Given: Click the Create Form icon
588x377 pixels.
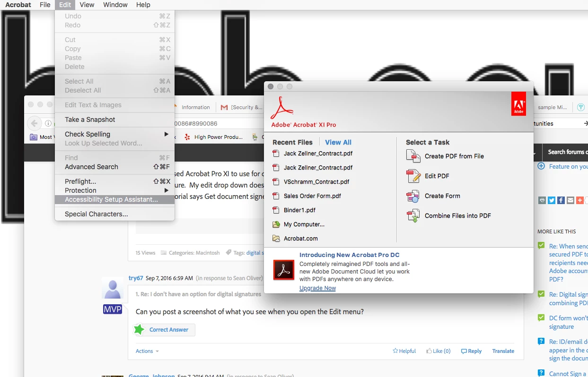Looking at the screenshot, I should 413,196.
